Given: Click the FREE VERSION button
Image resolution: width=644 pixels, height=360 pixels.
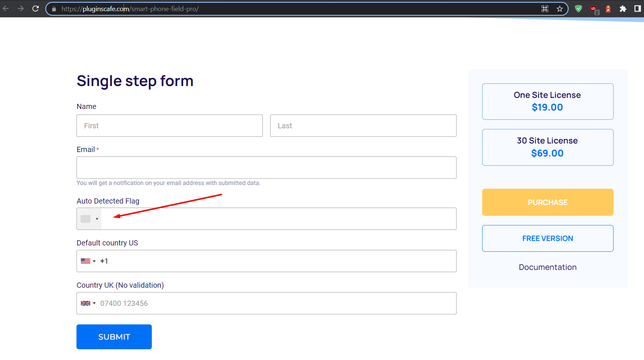Looking at the screenshot, I should (x=547, y=238).
